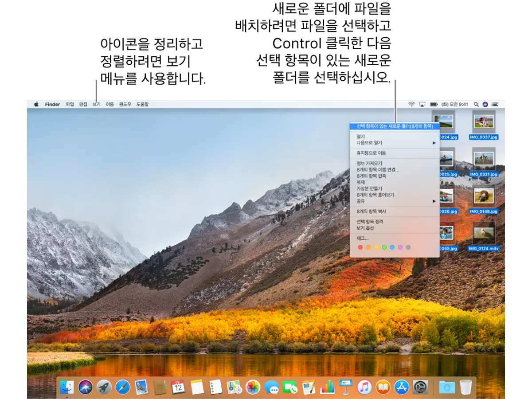The image size is (532, 399).
Task: Apply the red tag color
Action: [x=360, y=247]
